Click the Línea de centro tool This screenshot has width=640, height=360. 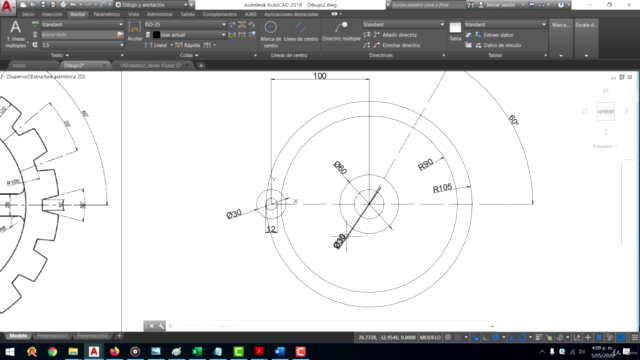300,32
